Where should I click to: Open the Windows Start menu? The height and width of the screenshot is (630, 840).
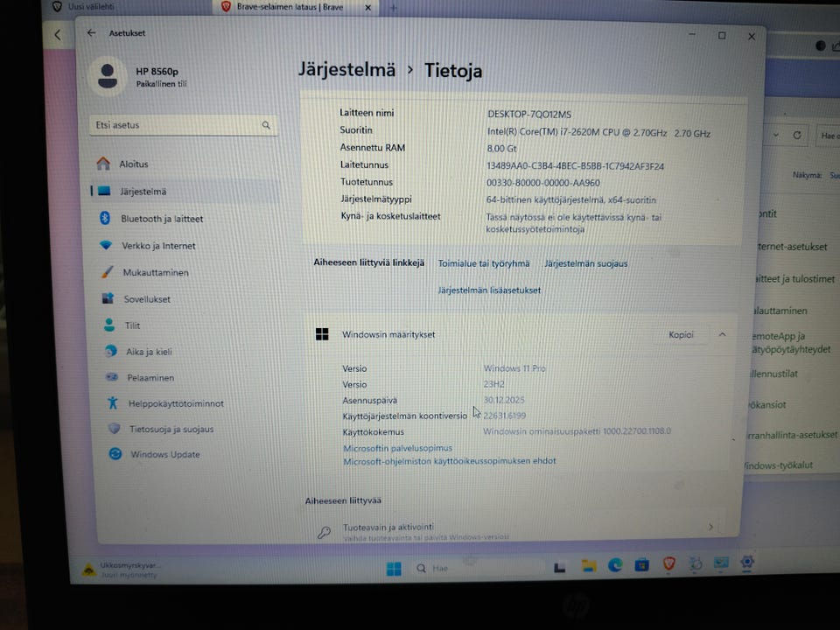click(394, 569)
